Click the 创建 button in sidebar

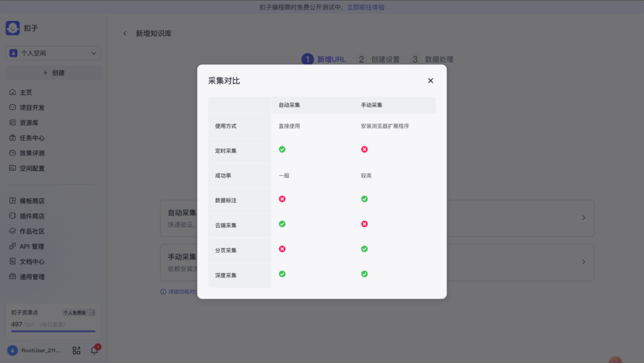(x=54, y=73)
